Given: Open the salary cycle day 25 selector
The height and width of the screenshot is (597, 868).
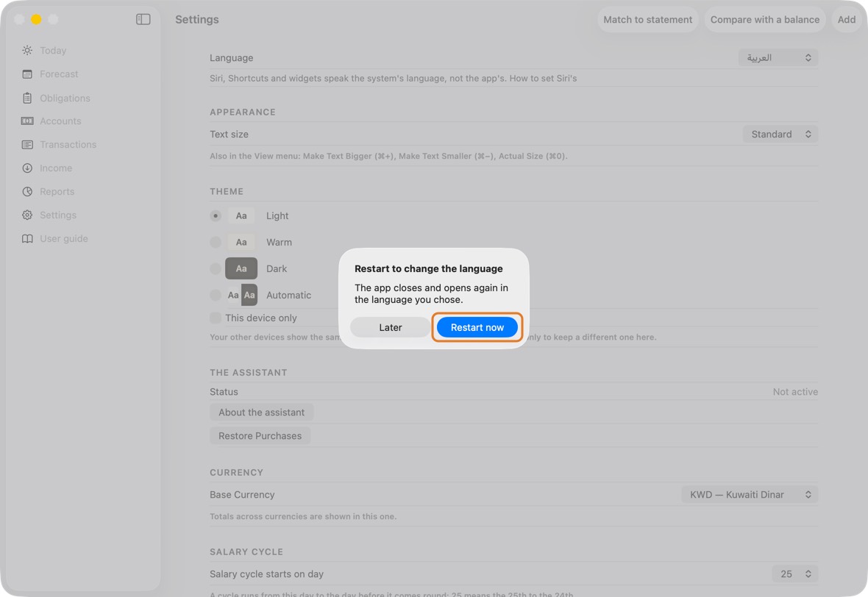Looking at the screenshot, I should coord(795,574).
